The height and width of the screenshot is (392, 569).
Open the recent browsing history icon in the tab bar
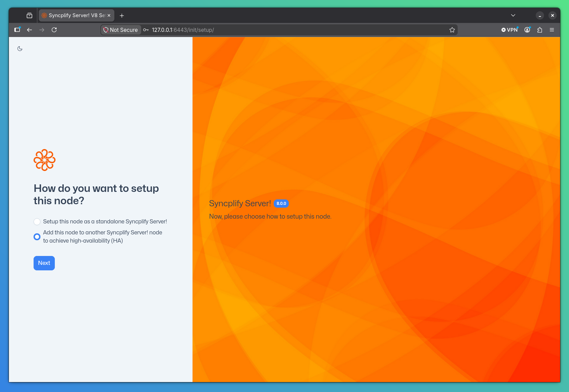pyautogui.click(x=29, y=15)
